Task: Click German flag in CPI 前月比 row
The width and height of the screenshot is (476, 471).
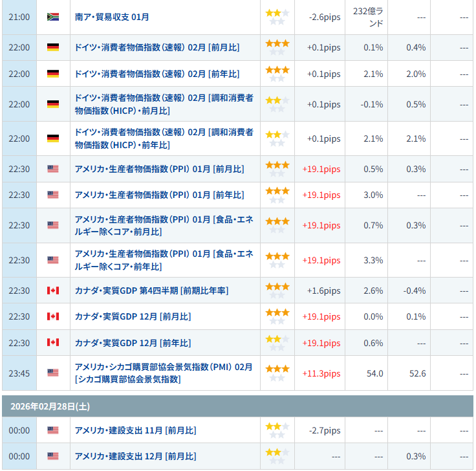Action: [x=53, y=47]
